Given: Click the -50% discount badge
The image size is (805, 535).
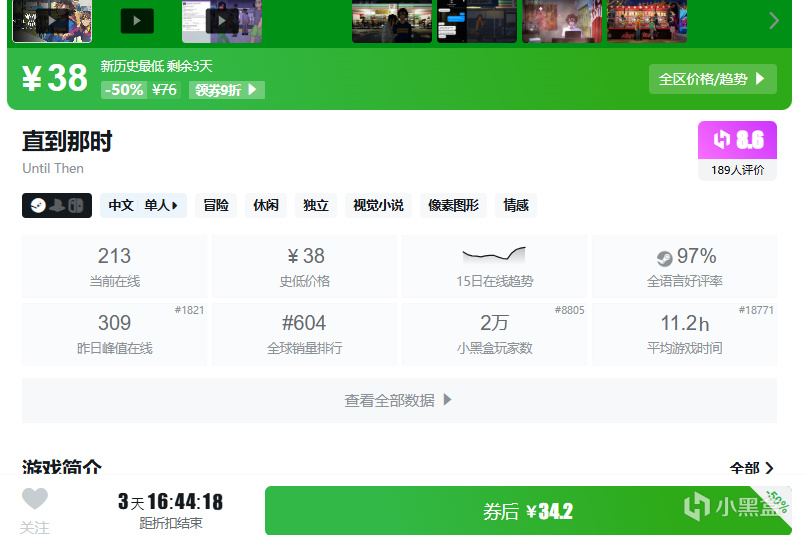Looking at the screenshot, I should pyautogui.click(x=124, y=90).
